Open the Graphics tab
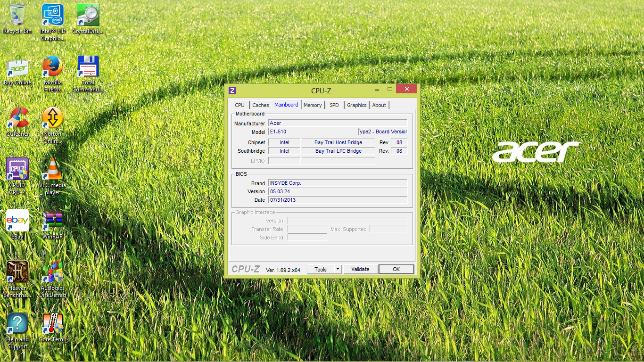The image size is (644, 362). (356, 105)
